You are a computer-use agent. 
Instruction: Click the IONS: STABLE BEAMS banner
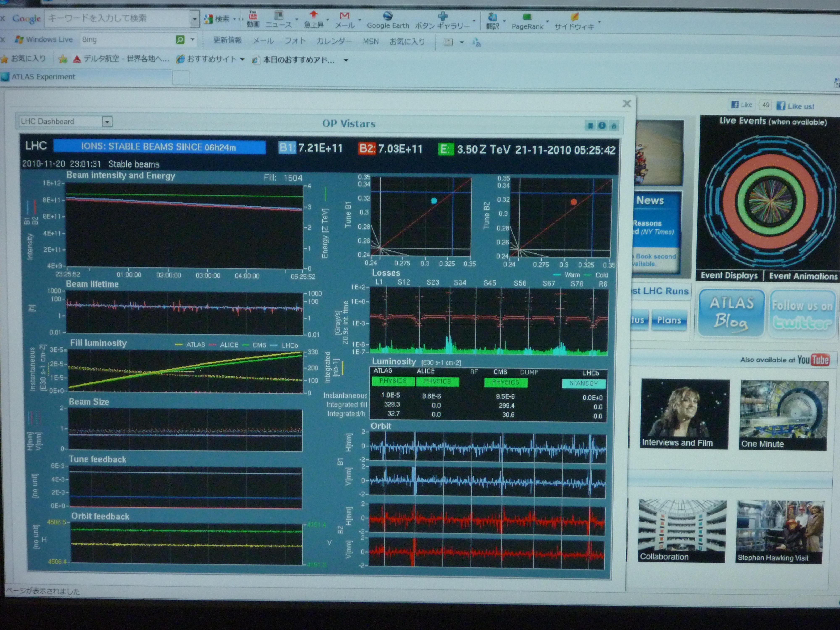point(159,147)
